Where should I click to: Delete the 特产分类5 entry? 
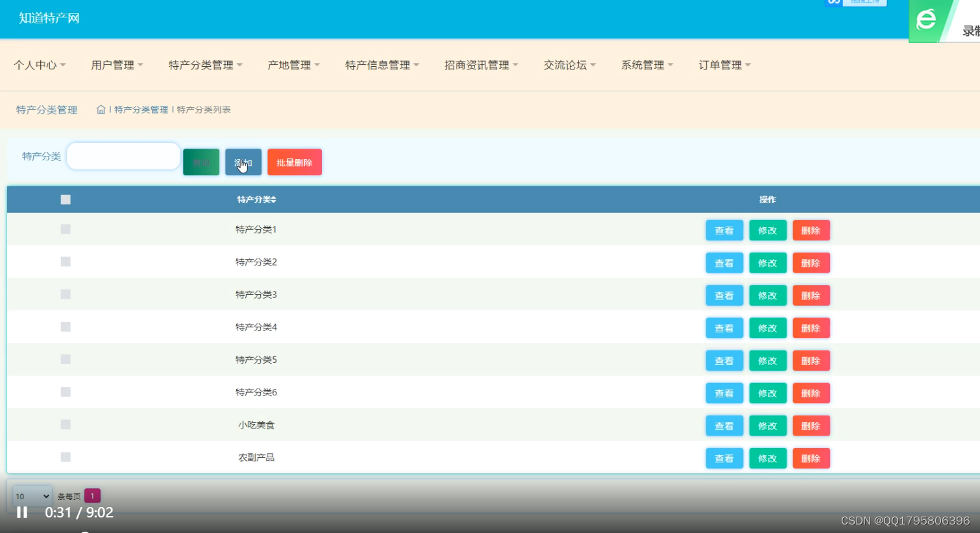811,360
